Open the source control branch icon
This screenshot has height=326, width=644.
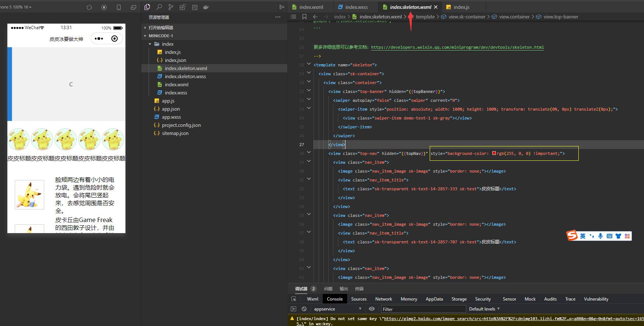[171, 7]
